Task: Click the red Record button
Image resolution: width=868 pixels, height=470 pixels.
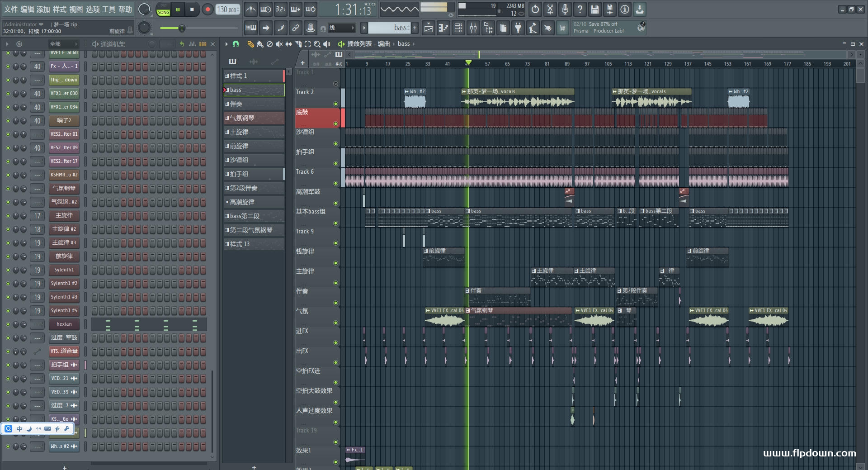Action: click(x=208, y=9)
